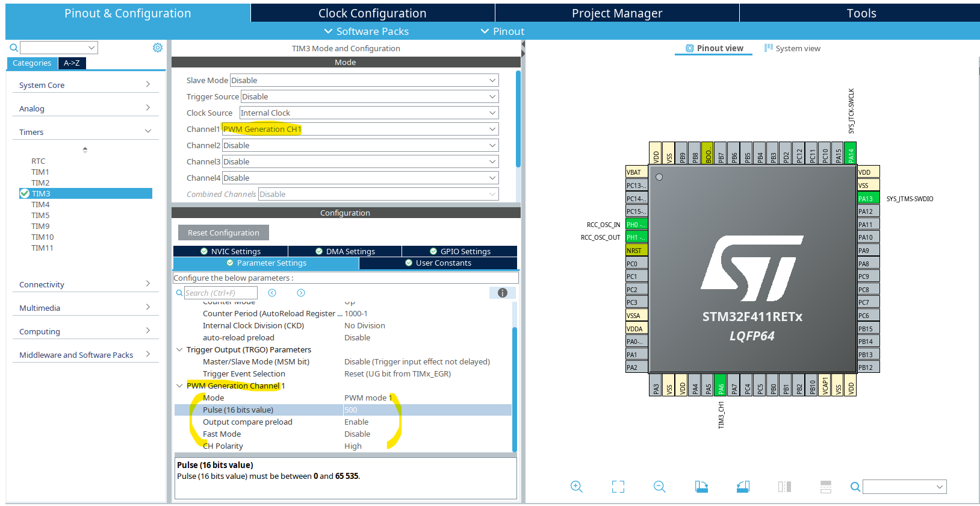Rotate the chip clockwise
Screen dimensions: 980x506
(701, 487)
